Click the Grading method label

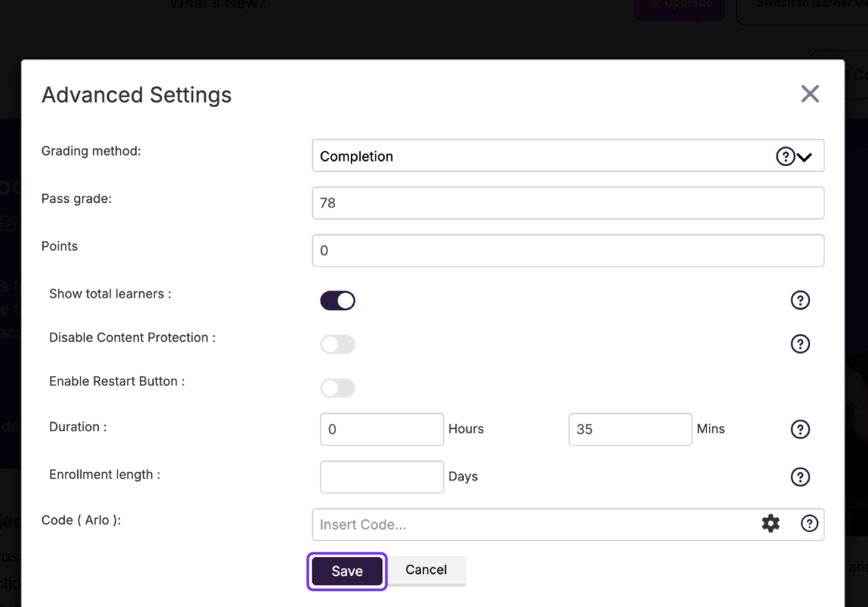pos(91,151)
